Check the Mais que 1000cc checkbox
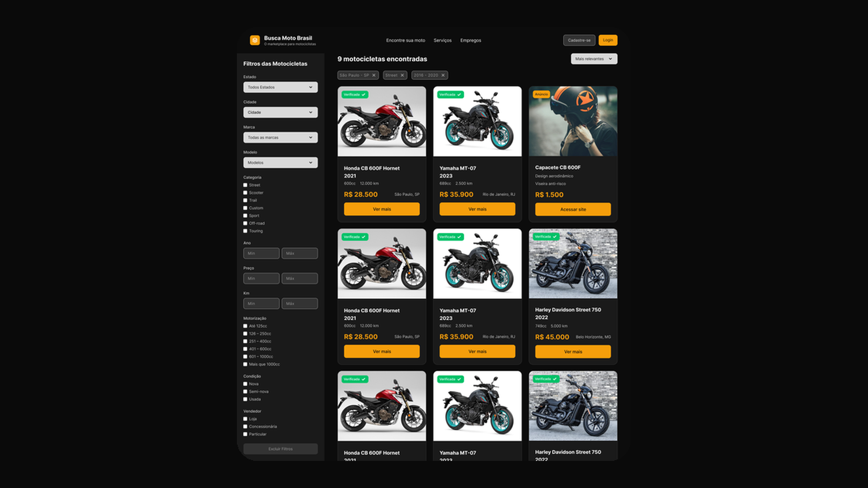This screenshot has height=488, width=868. (245, 365)
